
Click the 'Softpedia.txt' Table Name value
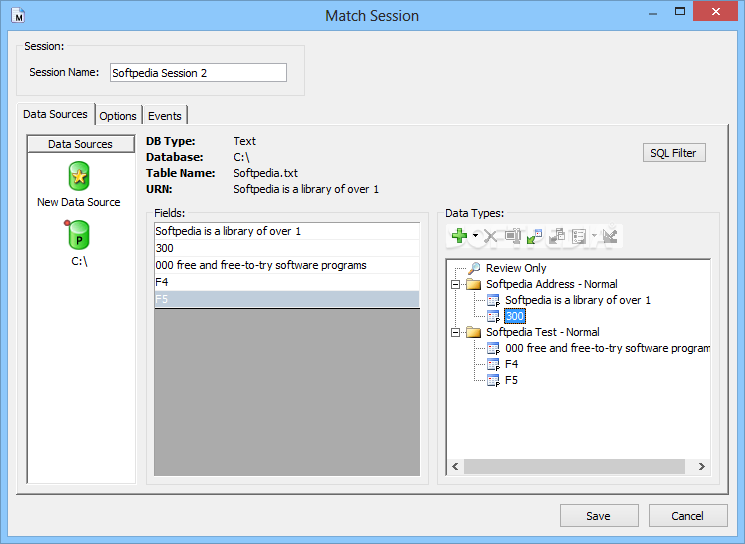pyautogui.click(x=266, y=173)
